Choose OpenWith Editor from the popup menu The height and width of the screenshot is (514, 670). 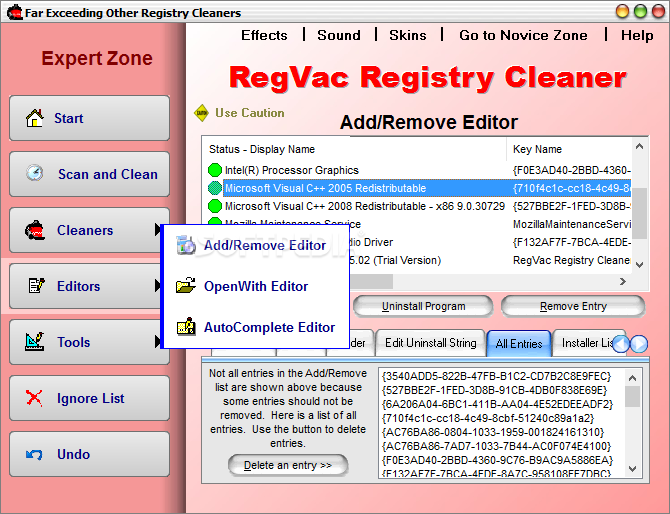pyautogui.click(x=255, y=286)
